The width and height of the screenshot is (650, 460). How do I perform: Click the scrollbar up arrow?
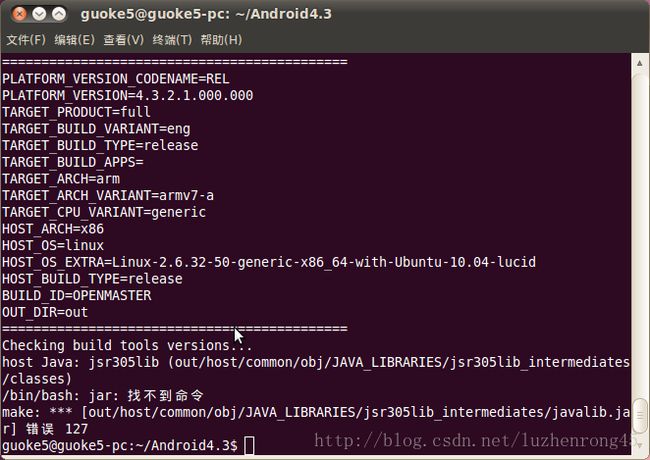(x=640, y=63)
